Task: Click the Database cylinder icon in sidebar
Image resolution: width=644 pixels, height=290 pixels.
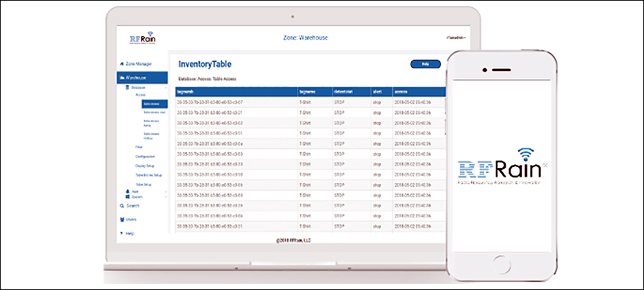Action: point(128,88)
